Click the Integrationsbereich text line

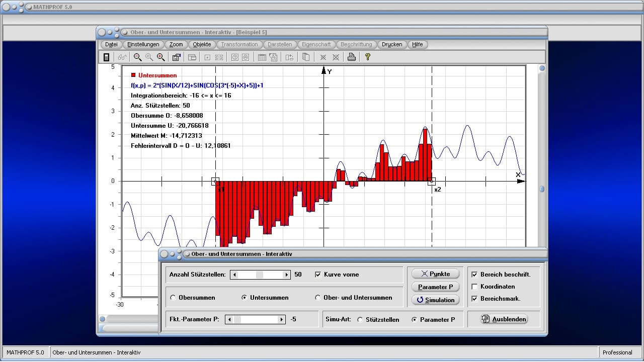point(181,96)
